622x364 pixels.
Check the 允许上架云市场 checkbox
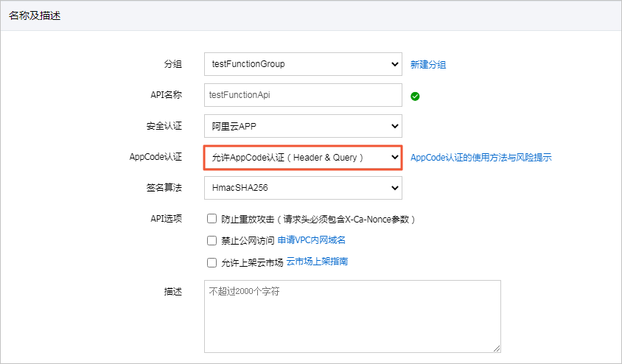click(212, 262)
